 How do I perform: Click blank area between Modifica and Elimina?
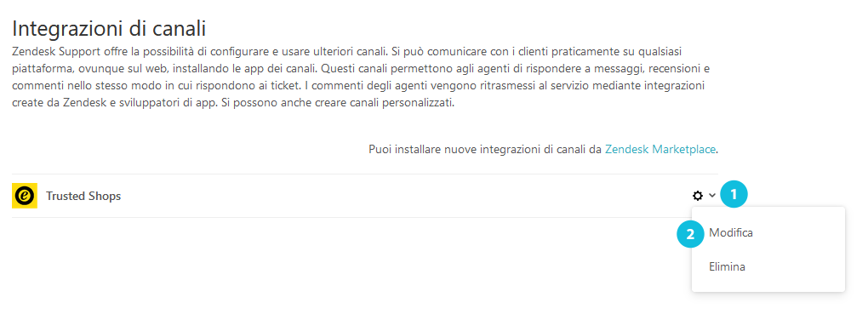[x=768, y=249]
